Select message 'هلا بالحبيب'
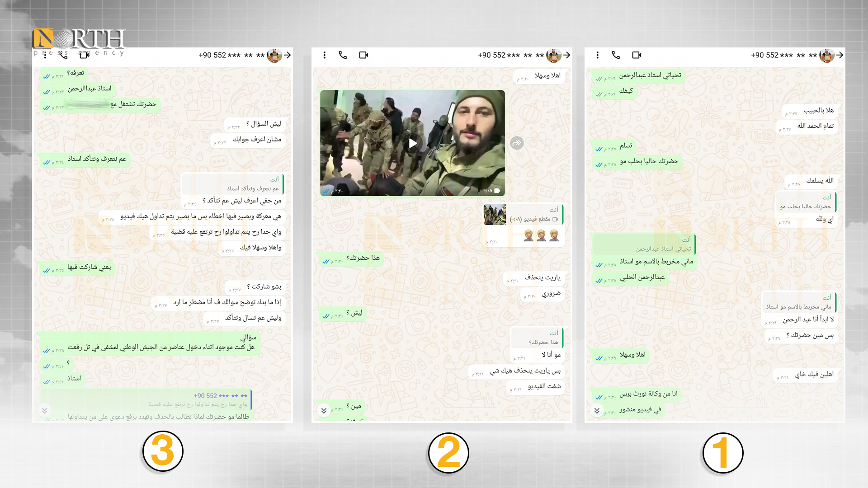 click(x=809, y=111)
